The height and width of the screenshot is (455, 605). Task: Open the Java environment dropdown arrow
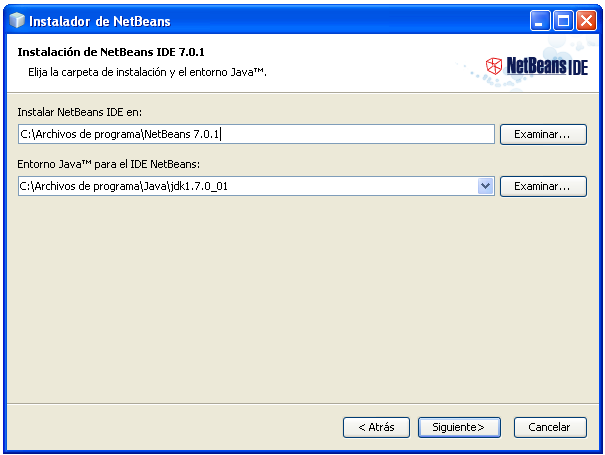tap(486, 186)
